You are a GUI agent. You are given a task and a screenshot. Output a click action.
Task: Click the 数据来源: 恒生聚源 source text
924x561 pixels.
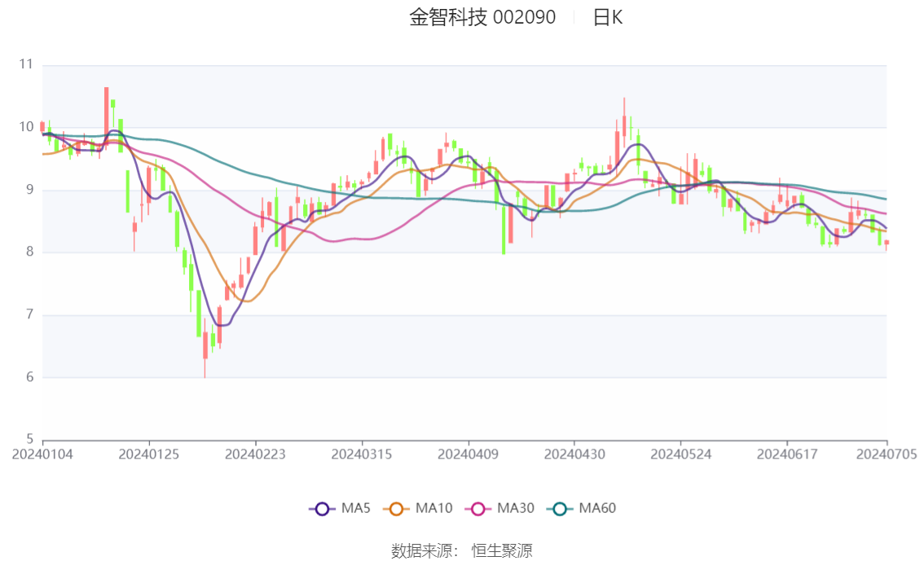[462, 551]
